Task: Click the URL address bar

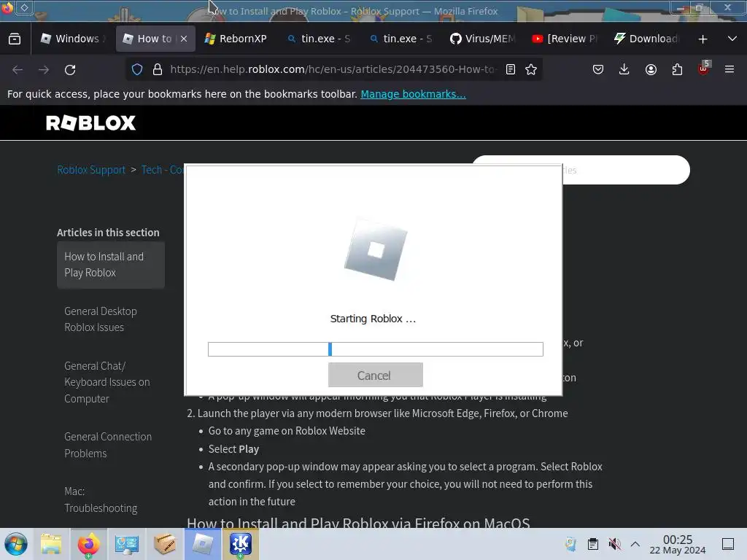Action: pos(333,69)
